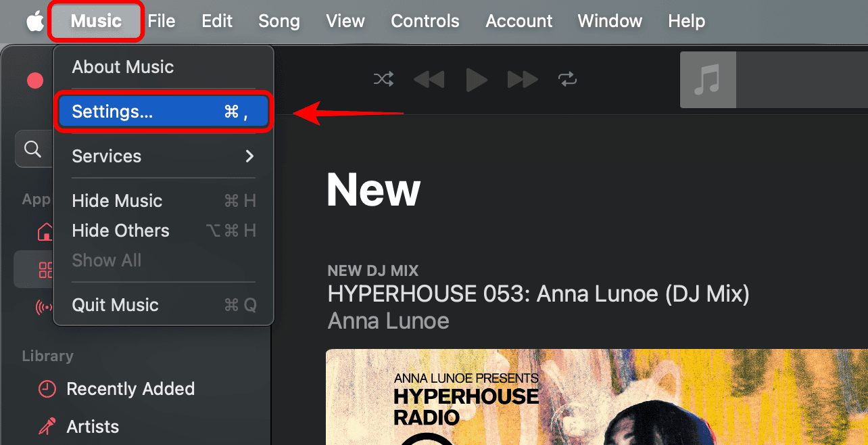Choose Quit Music from menu

point(116,305)
